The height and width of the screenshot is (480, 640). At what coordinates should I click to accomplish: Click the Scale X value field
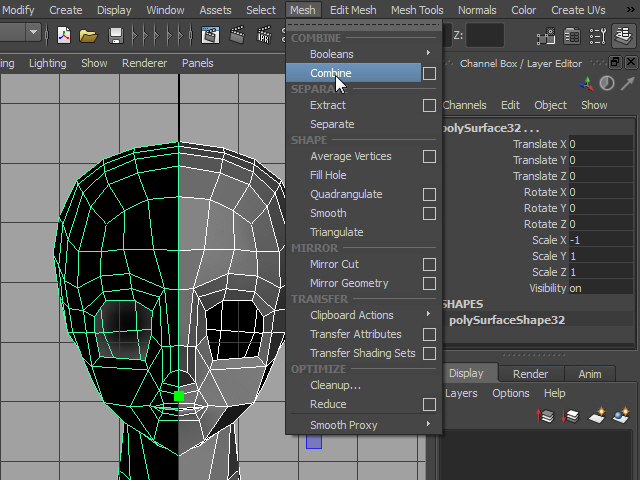coord(600,240)
